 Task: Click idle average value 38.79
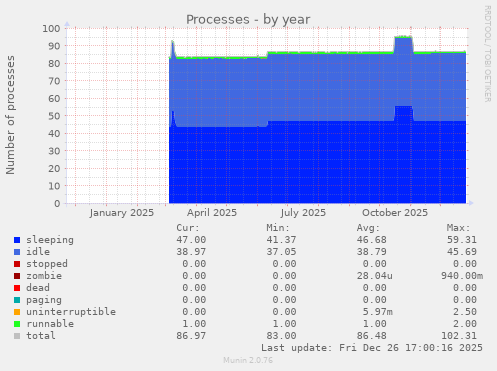pos(372,252)
